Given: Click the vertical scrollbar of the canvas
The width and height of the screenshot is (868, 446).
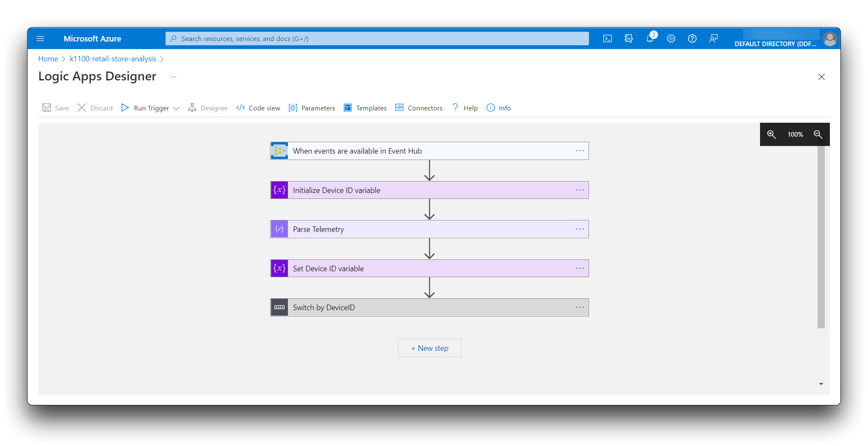Looking at the screenshot, I should tap(821, 237).
